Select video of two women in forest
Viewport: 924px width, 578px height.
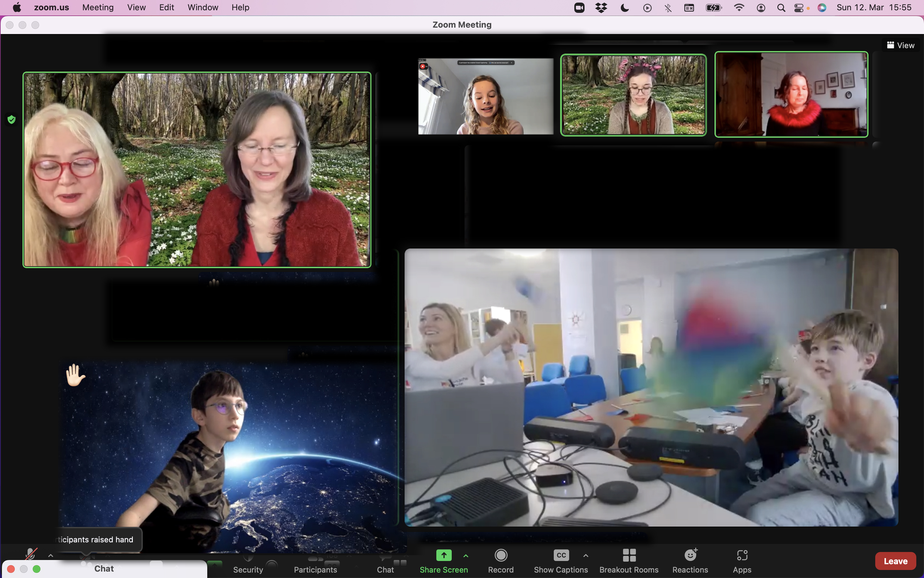point(197,170)
